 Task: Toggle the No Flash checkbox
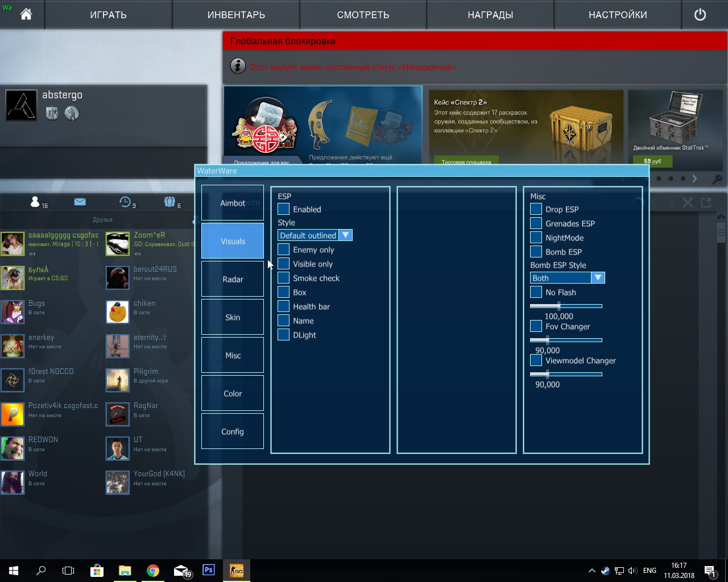[x=536, y=292]
